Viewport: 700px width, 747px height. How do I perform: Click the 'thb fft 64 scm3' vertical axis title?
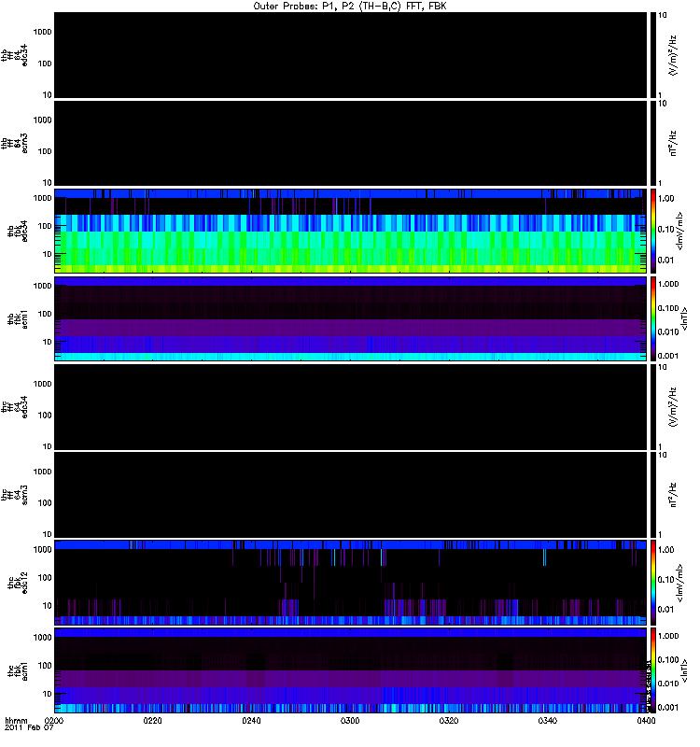(14, 143)
